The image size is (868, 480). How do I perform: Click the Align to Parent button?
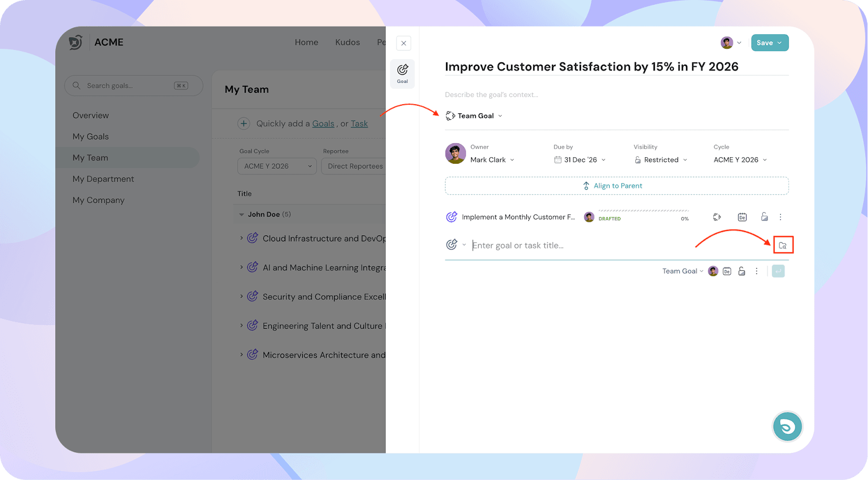(617, 185)
